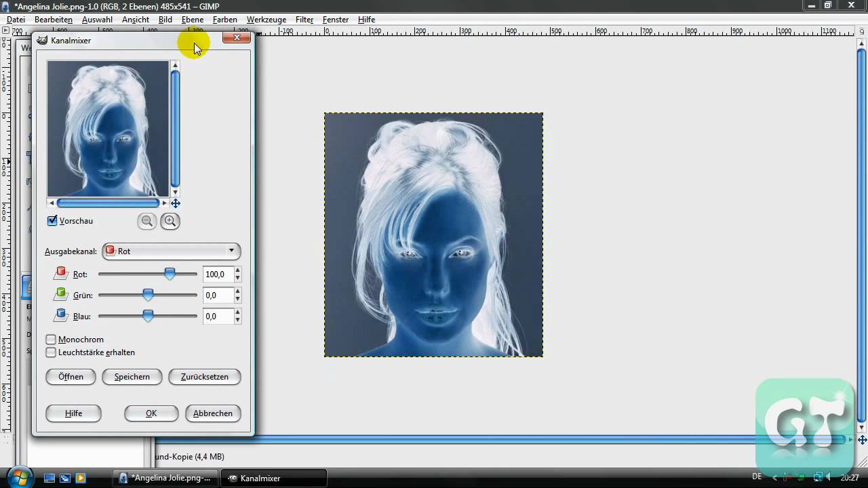Click the Zurücksetzen button
868x488 pixels.
tap(205, 377)
